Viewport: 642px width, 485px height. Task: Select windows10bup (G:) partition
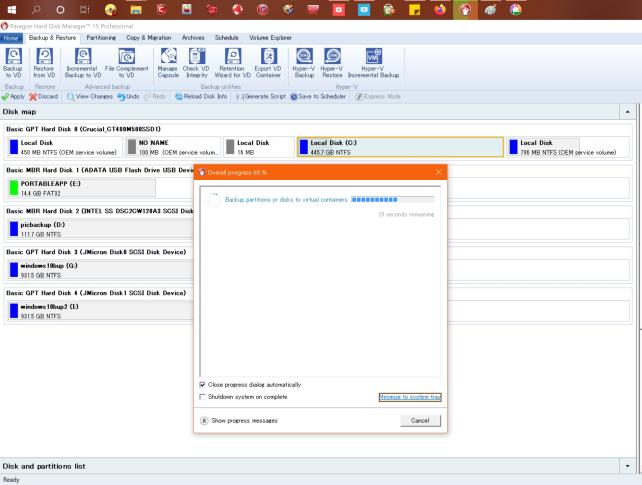coord(100,270)
